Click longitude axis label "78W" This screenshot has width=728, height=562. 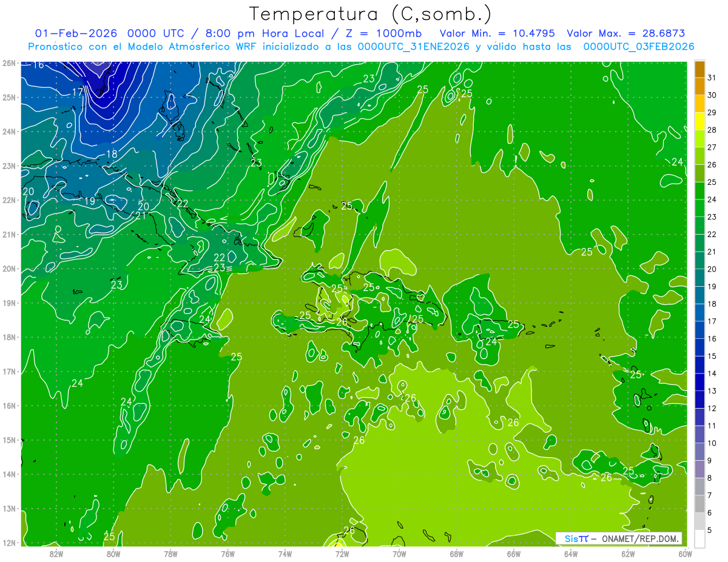(x=170, y=553)
